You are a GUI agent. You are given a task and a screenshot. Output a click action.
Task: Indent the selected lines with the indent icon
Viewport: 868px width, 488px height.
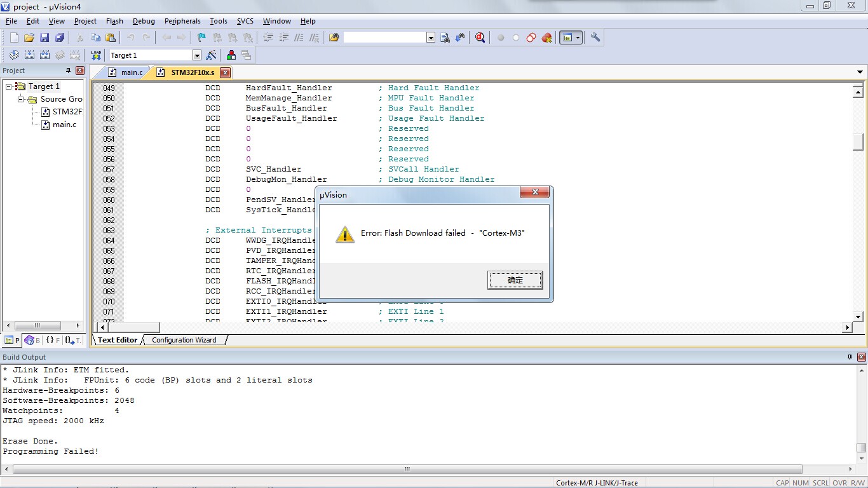[x=268, y=37]
